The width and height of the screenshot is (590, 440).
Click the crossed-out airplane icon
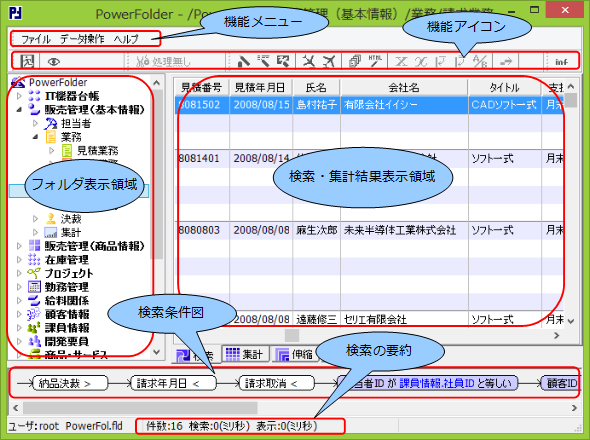[309, 61]
